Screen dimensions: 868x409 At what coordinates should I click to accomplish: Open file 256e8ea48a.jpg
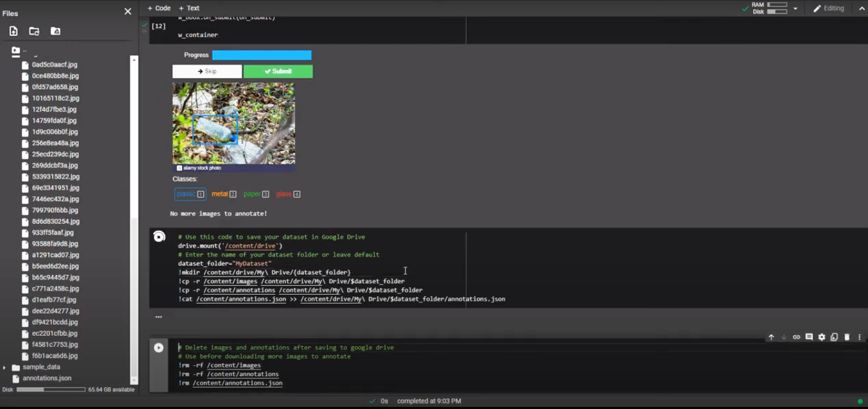(x=55, y=143)
